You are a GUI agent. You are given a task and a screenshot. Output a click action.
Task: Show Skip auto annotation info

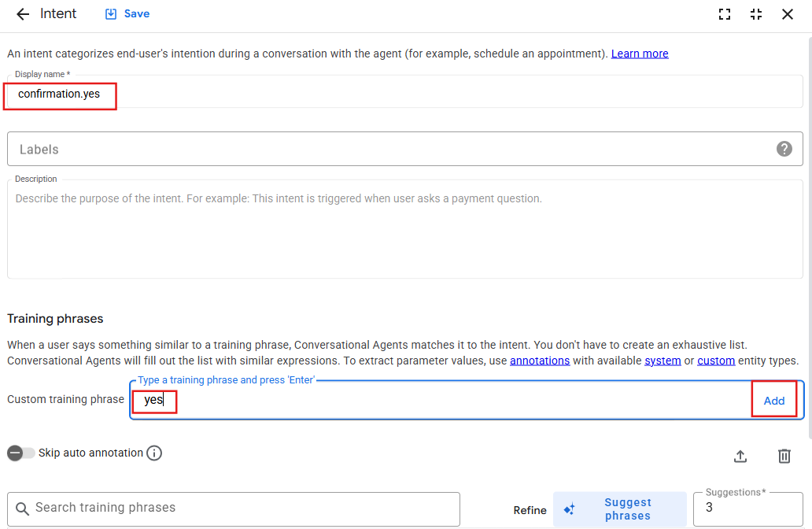(154, 453)
